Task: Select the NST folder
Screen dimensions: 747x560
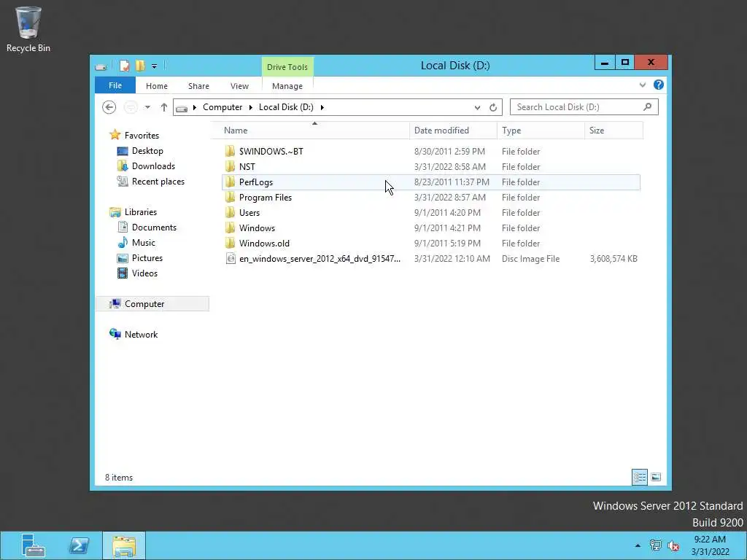Action: pos(430,167)
